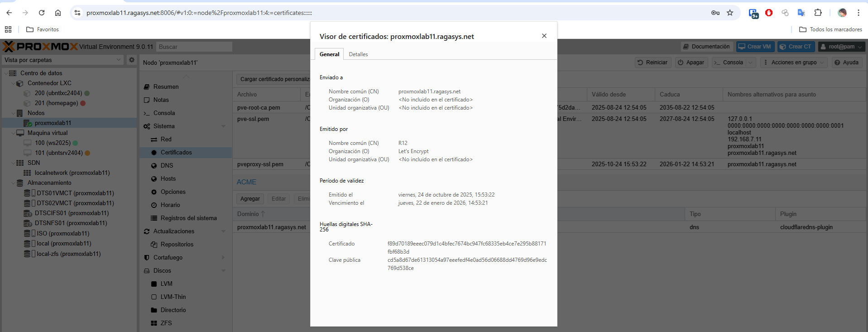
Task: Open the browser home page icon
Action: pos(58,13)
